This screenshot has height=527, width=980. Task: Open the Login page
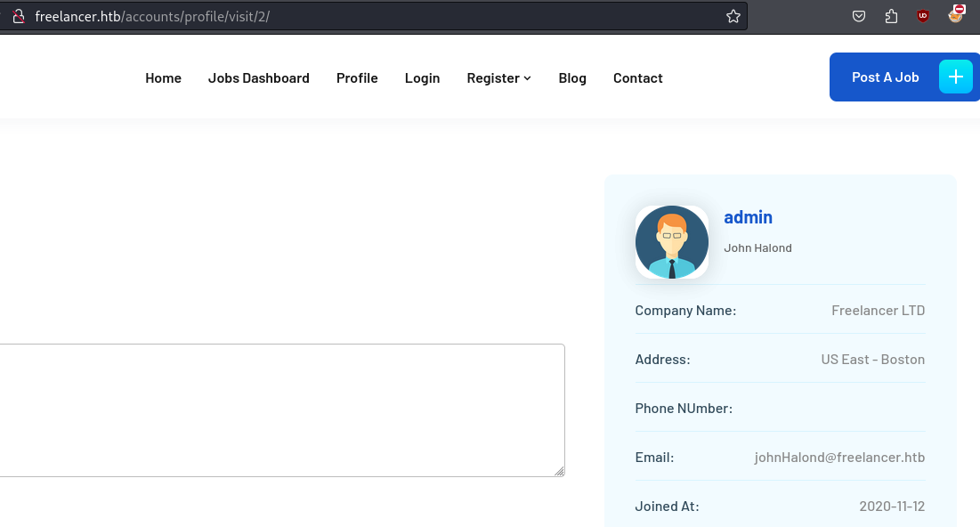coord(422,78)
